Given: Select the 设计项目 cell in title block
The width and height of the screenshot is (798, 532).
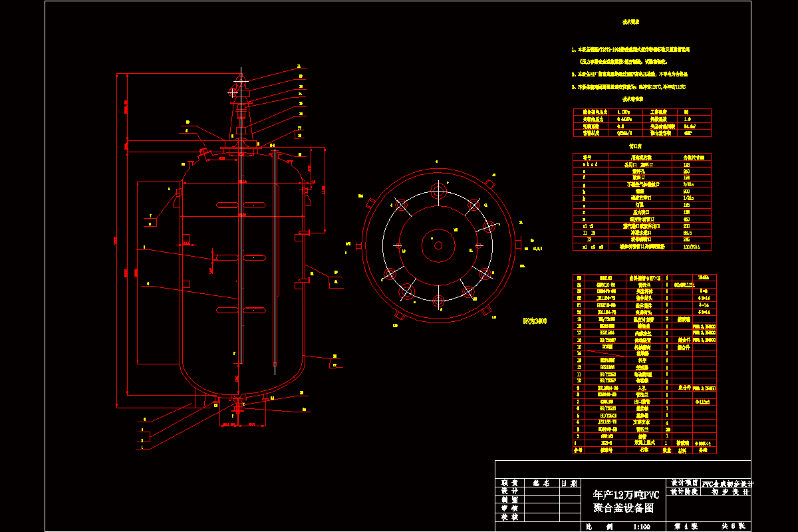Looking at the screenshot, I should tap(684, 483).
